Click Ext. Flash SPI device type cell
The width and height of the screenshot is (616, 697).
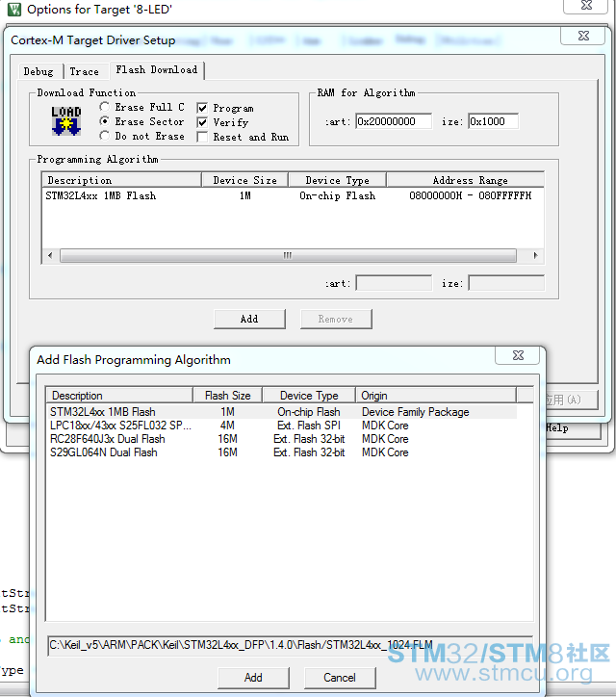pos(309,426)
